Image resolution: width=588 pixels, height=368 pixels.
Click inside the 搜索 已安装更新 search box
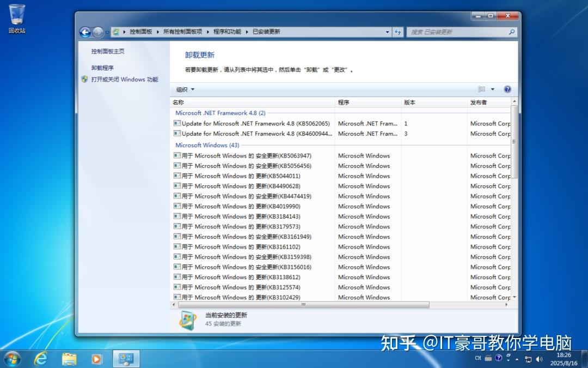[460, 32]
